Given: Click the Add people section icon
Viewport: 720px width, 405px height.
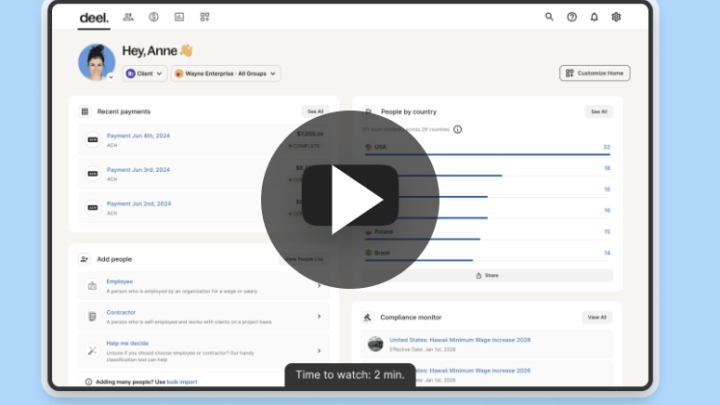Looking at the screenshot, I should point(84,259).
